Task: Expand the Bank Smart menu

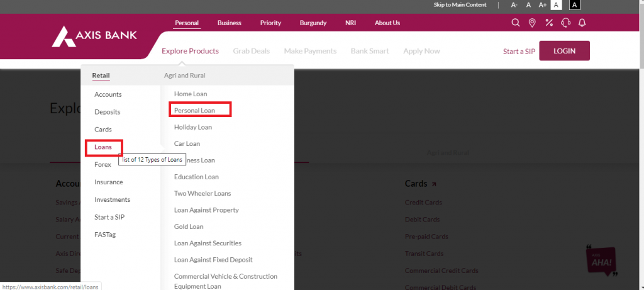Action: coord(370,51)
